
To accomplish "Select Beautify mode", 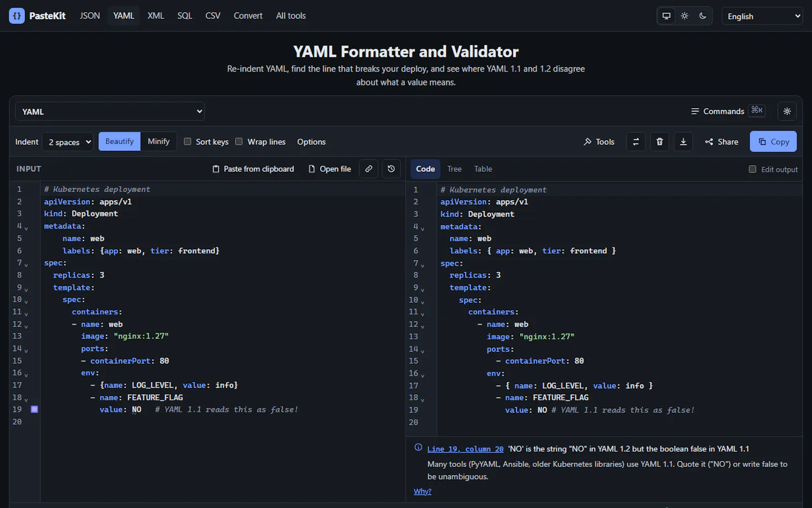I will 119,141.
